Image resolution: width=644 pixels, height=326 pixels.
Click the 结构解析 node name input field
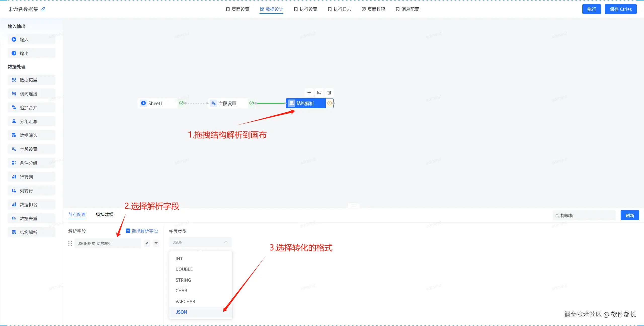[x=584, y=215]
